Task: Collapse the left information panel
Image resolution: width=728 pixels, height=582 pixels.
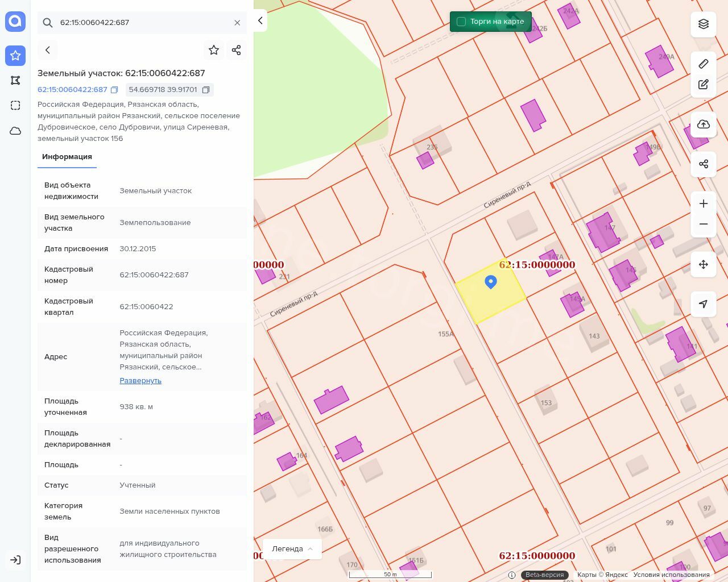Action: tap(260, 20)
